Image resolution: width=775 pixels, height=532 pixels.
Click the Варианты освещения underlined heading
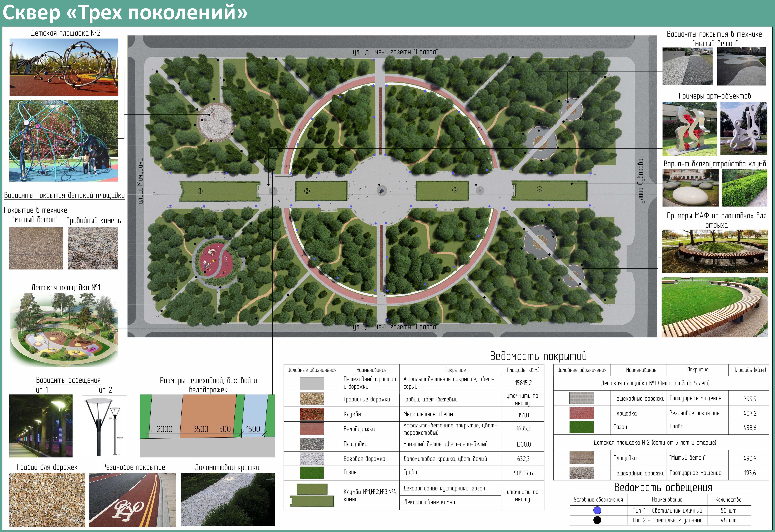coord(68,380)
